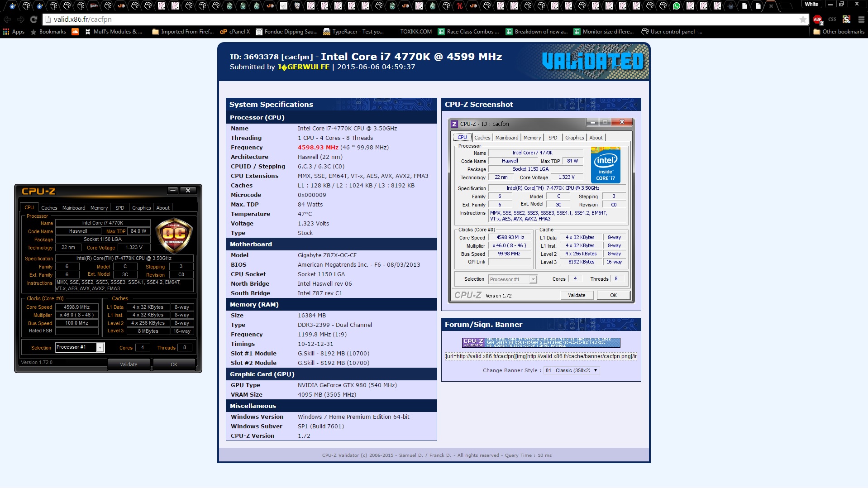Click the VALIDATED stamp graphic
This screenshot has width=868, height=489.
pyautogui.click(x=593, y=61)
